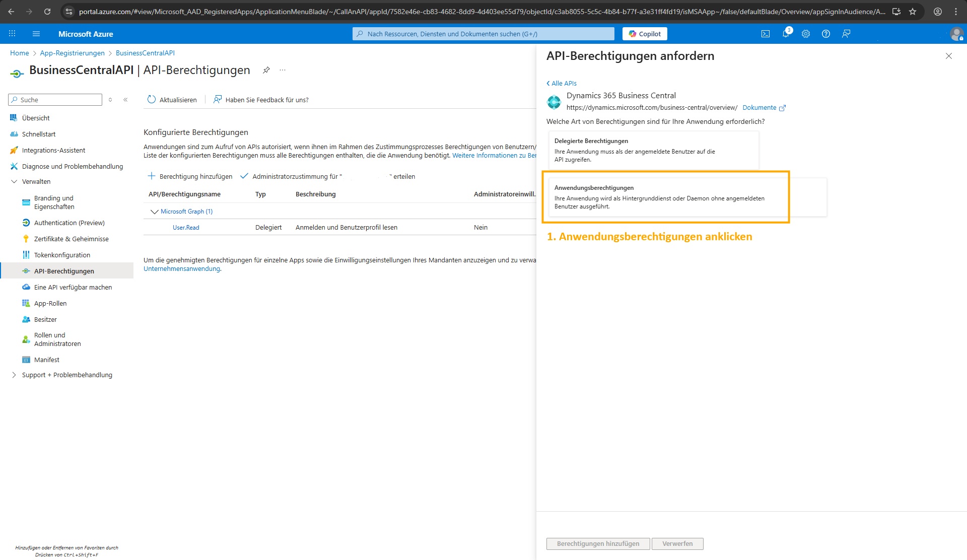This screenshot has width=967, height=560.
Task: Open the Azure portal hamburger menu
Action: [36, 34]
